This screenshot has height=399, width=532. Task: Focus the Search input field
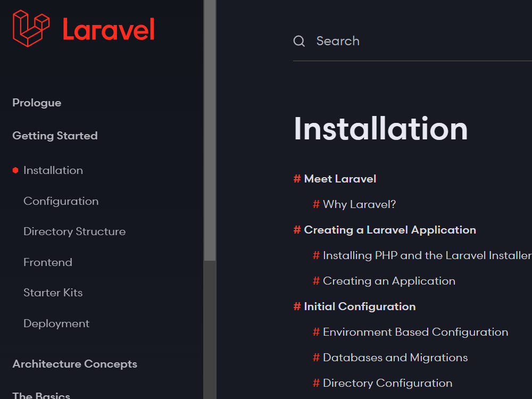pos(412,41)
